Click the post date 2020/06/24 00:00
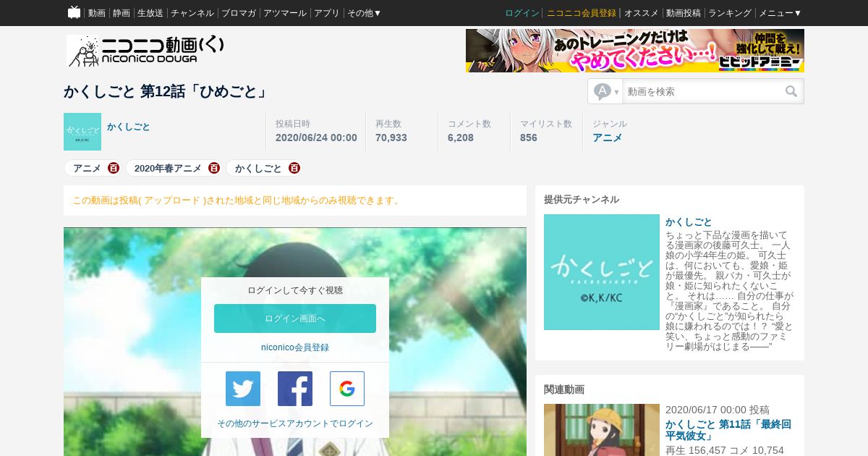The image size is (868, 456). tap(316, 138)
